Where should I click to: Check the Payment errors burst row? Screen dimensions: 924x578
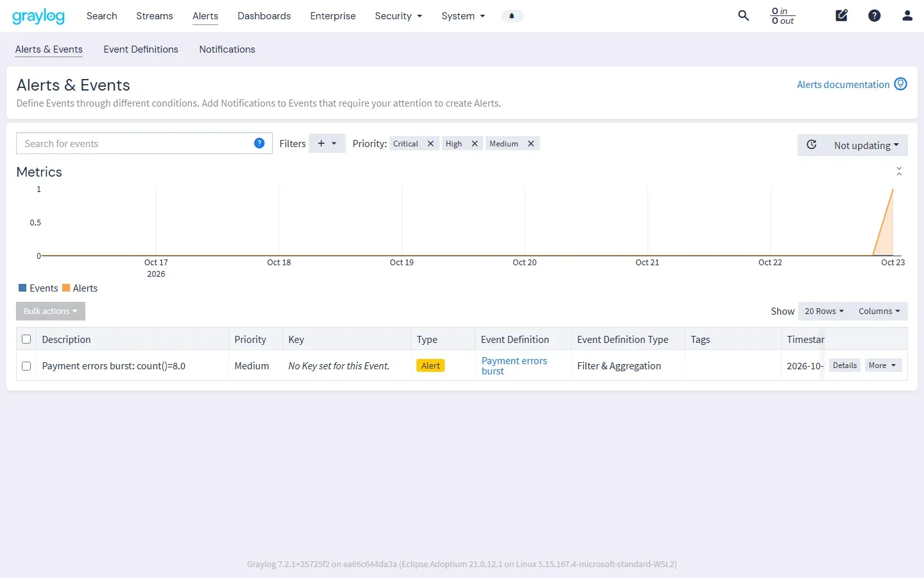(x=26, y=366)
